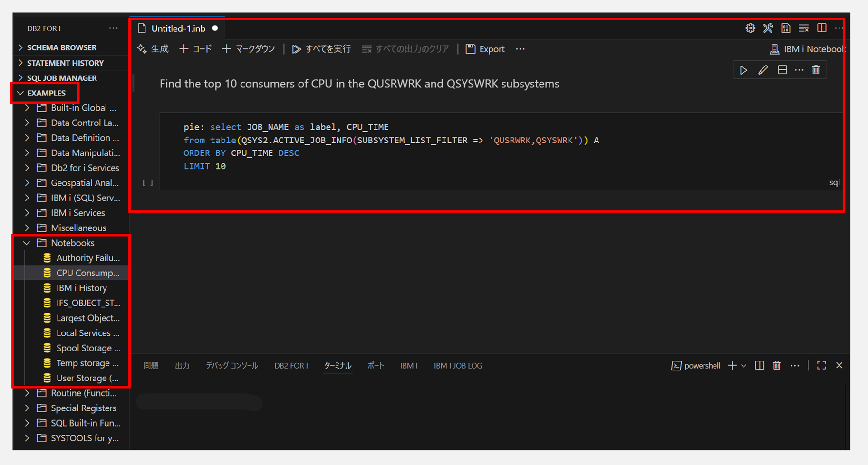Expand the SCHEMA BROWSER section

71,47
